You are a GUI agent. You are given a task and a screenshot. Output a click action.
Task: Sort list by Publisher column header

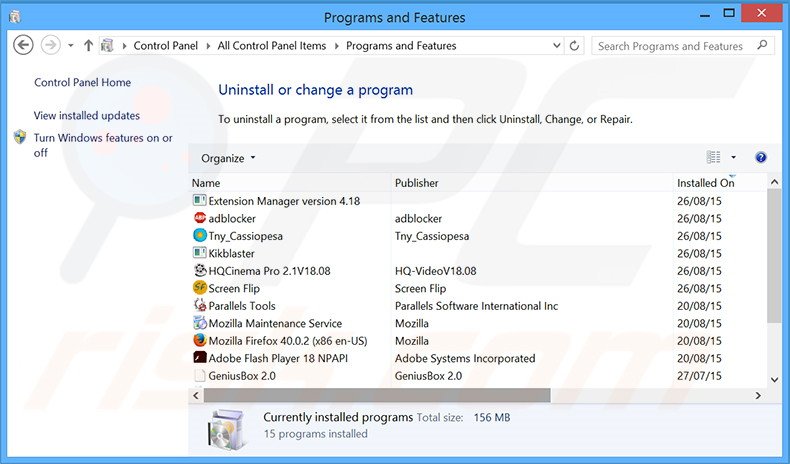[x=417, y=183]
